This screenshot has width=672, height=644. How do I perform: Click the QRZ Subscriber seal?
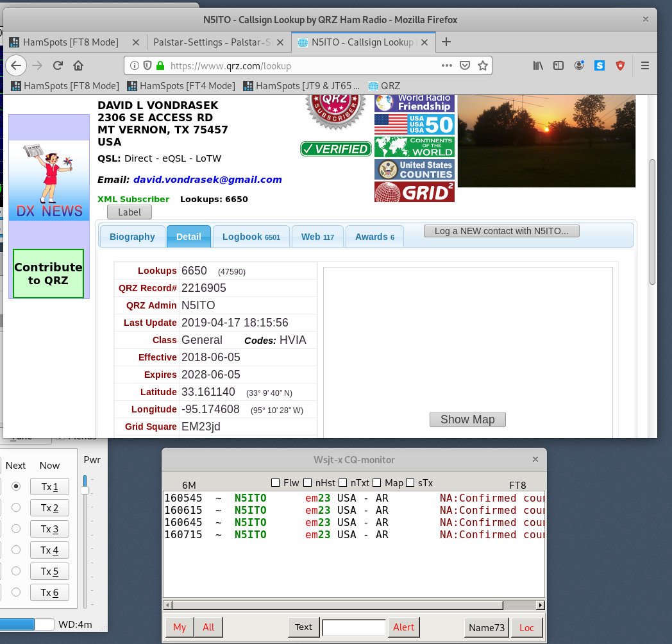335,110
